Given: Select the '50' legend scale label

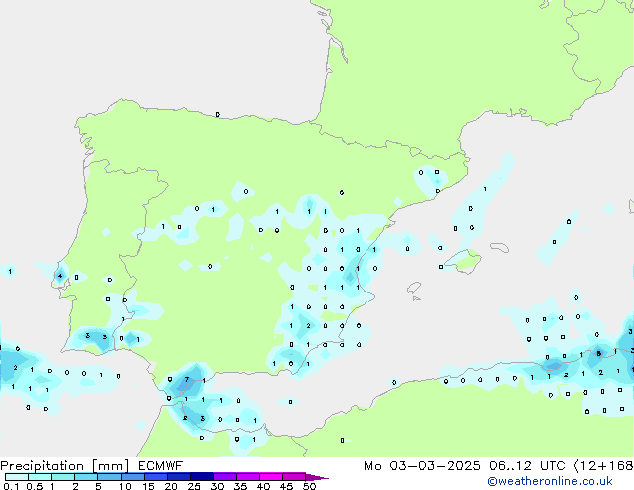Looking at the screenshot, I should [309, 486].
